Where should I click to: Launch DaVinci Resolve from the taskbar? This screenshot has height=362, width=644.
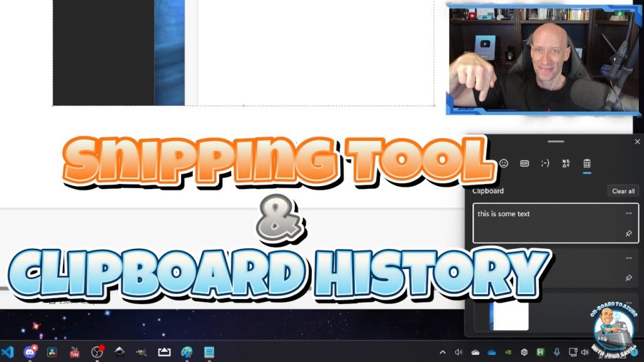coord(52,352)
